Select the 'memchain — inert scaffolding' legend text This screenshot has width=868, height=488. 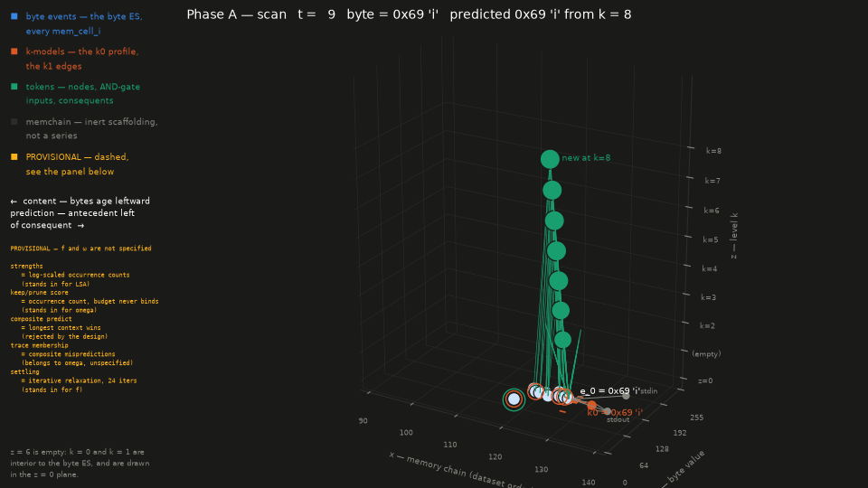pos(92,122)
